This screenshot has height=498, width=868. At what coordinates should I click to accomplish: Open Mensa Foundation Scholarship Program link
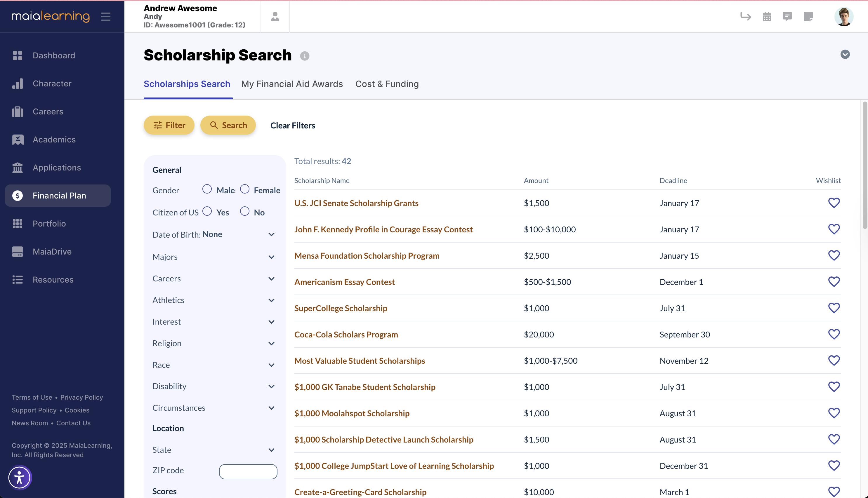click(367, 256)
